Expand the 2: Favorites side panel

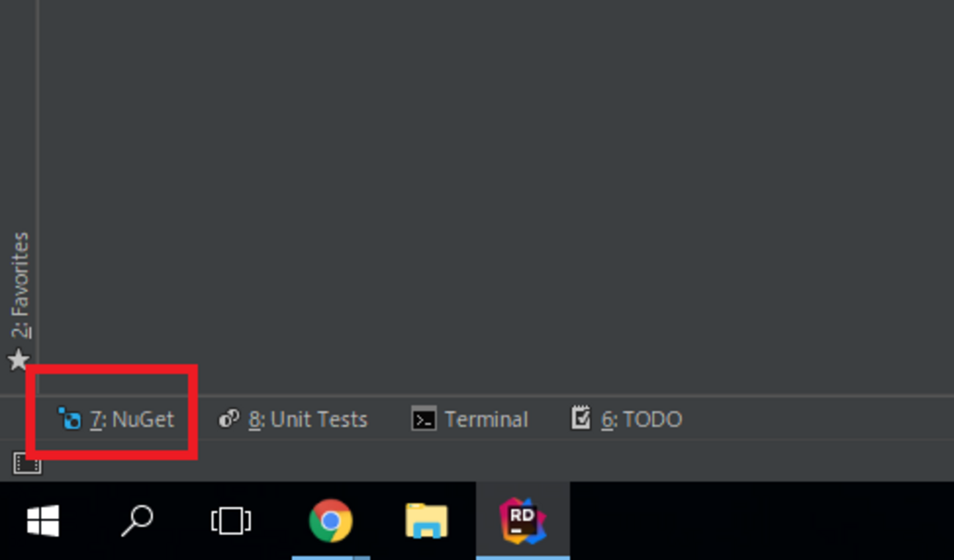(x=20, y=286)
